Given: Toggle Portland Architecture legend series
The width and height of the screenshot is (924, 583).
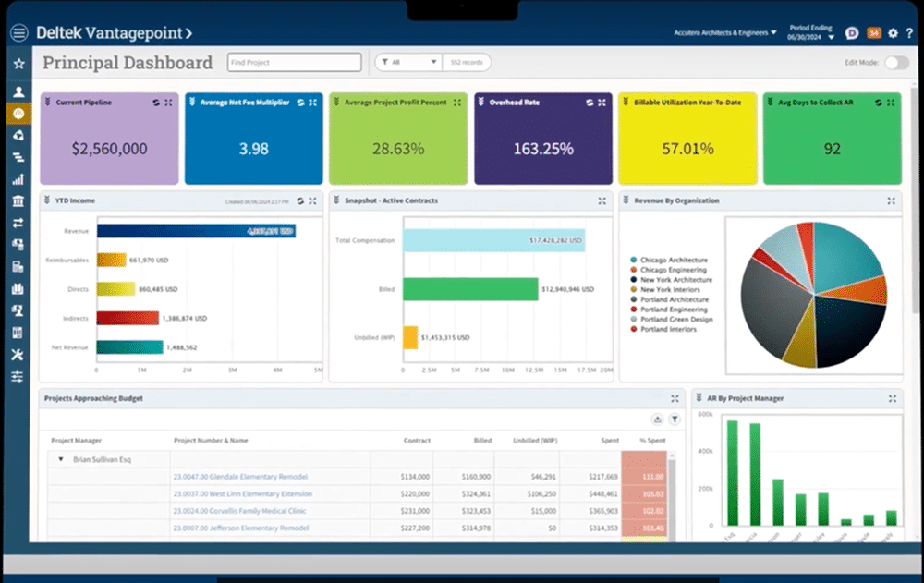Looking at the screenshot, I should pyautogui.click(x=669, y=299).
